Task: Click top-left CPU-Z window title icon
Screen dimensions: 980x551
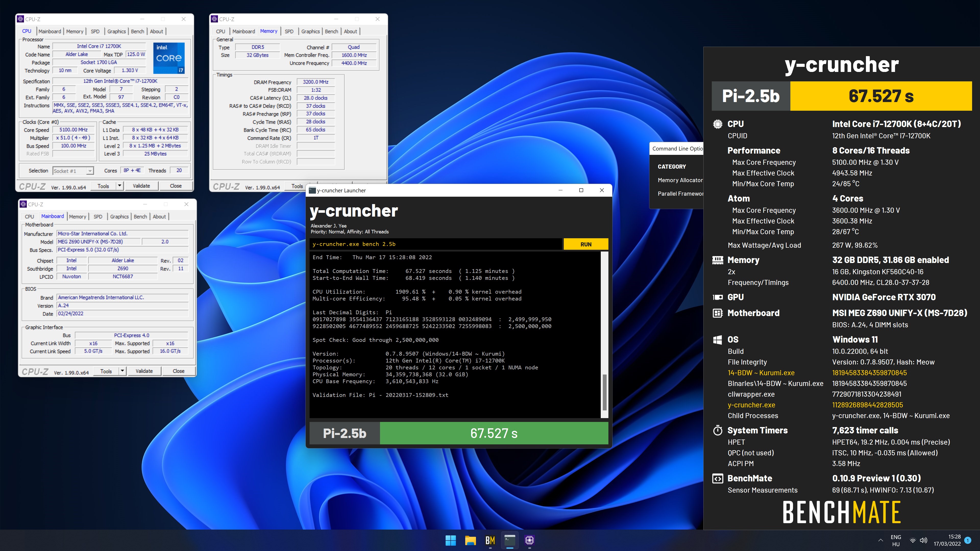Action: [21, 19]
